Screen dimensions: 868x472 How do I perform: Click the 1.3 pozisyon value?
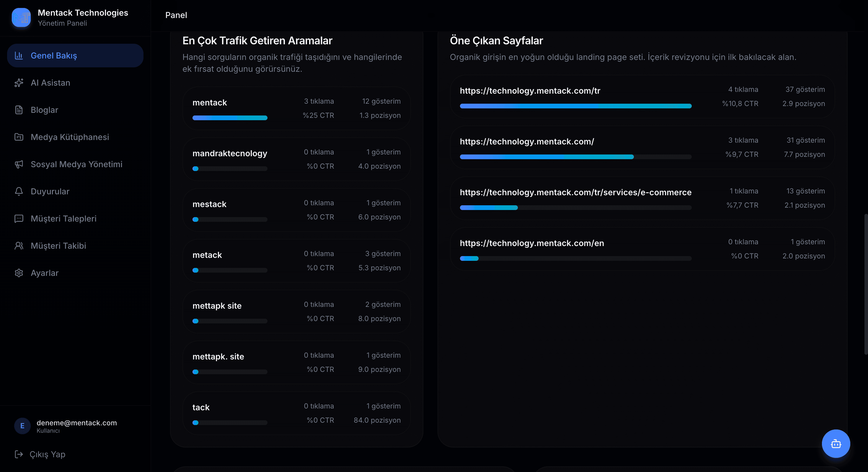click(380, 115)
